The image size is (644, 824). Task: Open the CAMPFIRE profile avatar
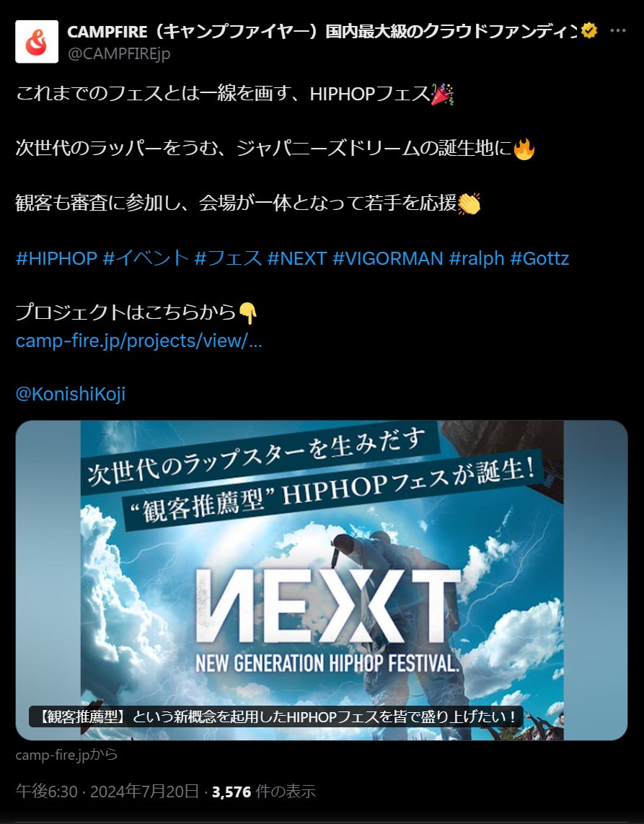(x=37, y=42)
